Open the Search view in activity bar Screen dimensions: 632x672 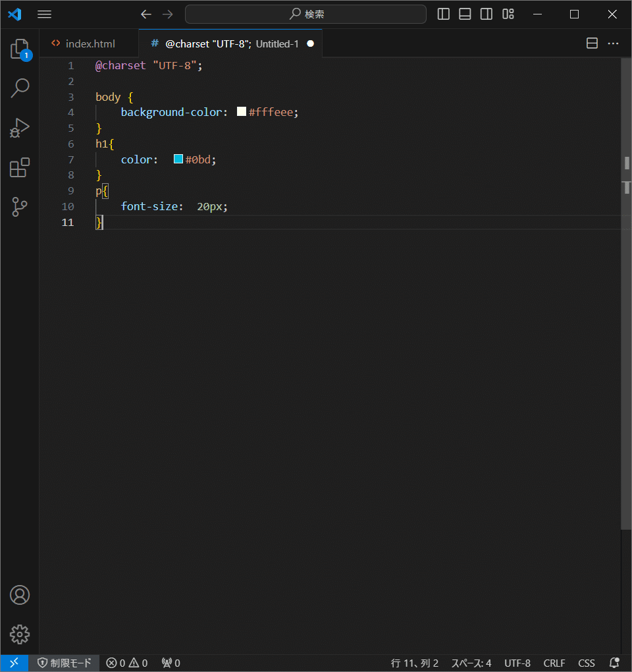[x=20, y=88]
